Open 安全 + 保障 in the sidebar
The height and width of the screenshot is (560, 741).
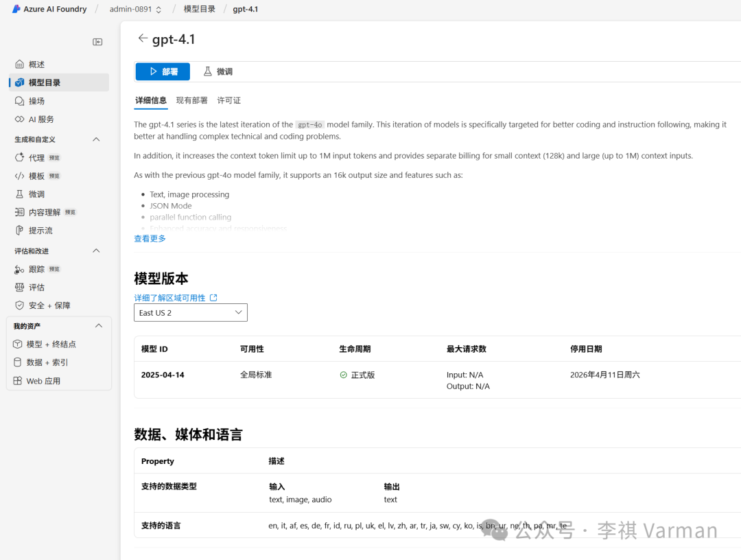[59, 305]
